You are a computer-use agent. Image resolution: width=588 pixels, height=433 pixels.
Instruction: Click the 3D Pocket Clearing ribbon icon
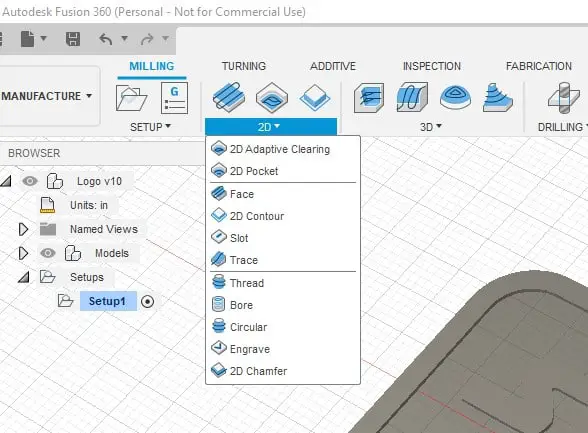pos(455,98)
